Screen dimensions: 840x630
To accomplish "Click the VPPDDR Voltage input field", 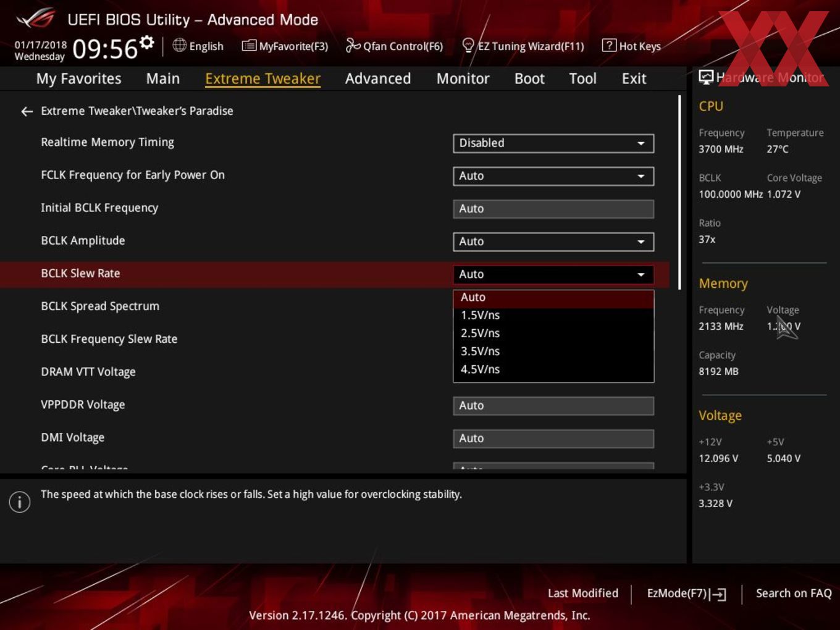I will 553,406.
